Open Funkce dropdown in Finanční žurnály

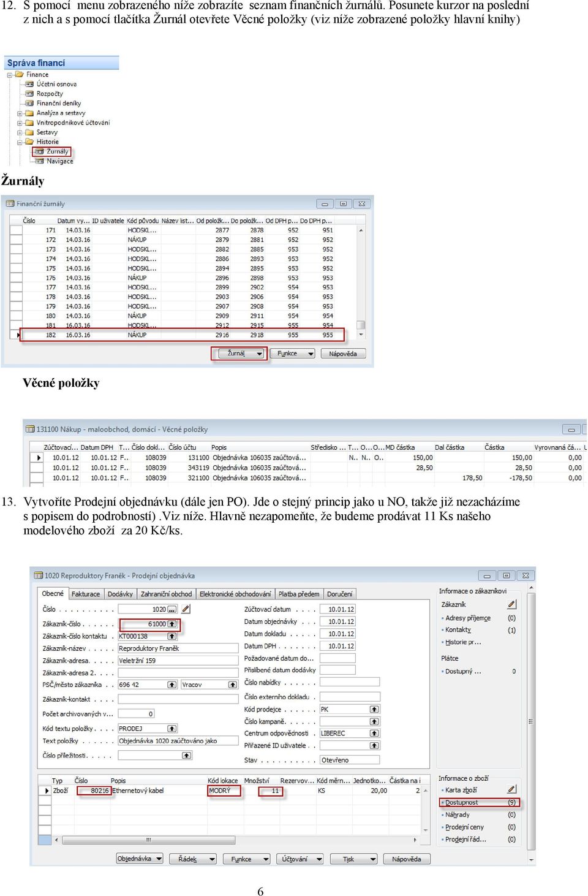click(293, 354)
